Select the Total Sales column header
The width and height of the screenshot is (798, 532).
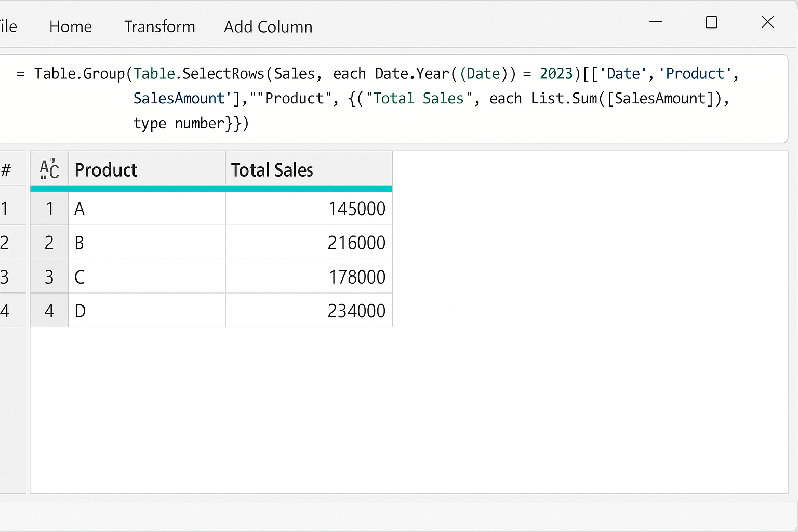[309, 170]
